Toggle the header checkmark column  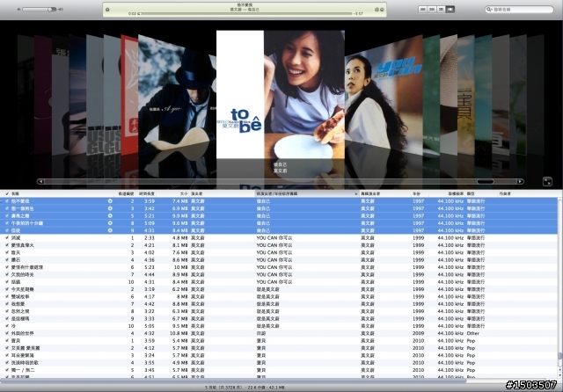click(x=7, y=193)
